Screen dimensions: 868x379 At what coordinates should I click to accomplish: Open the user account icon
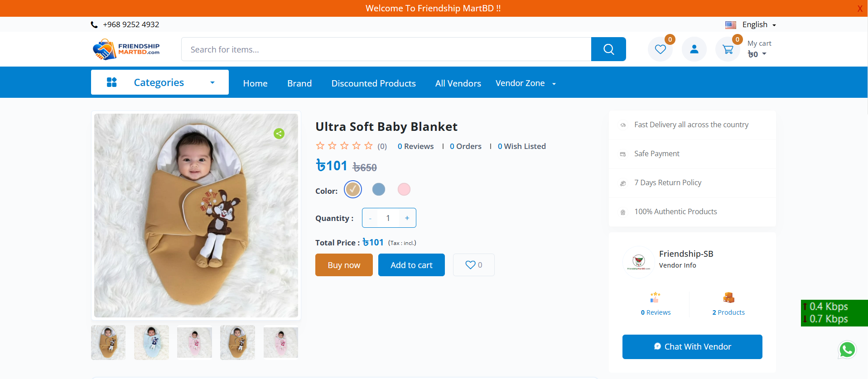[694, 49]
